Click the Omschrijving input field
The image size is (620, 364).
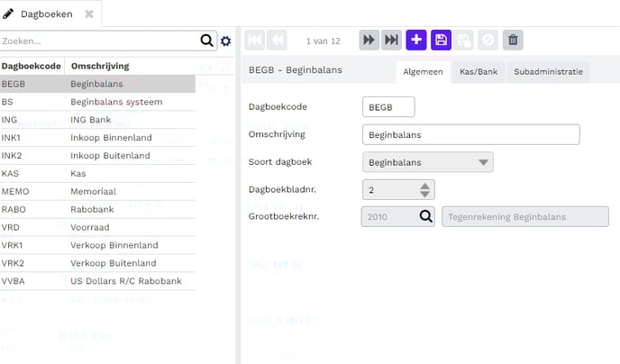point(470,134)
